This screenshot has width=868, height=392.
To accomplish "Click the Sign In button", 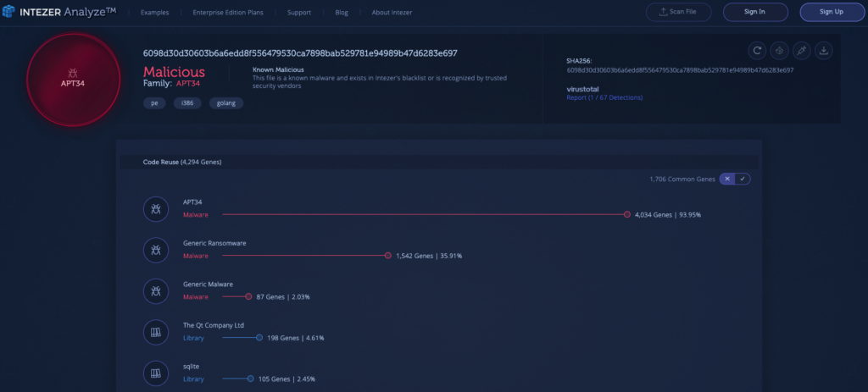I will [755, 12].
